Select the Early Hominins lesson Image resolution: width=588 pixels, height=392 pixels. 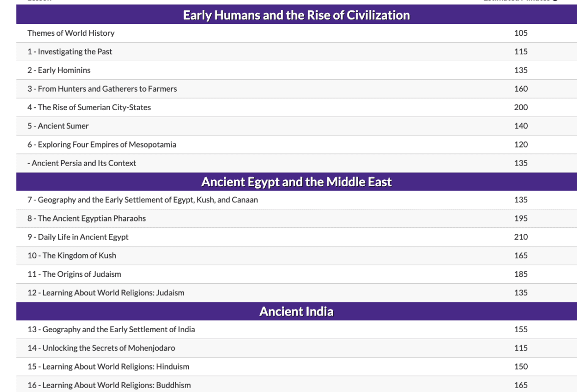pos(59,70)
